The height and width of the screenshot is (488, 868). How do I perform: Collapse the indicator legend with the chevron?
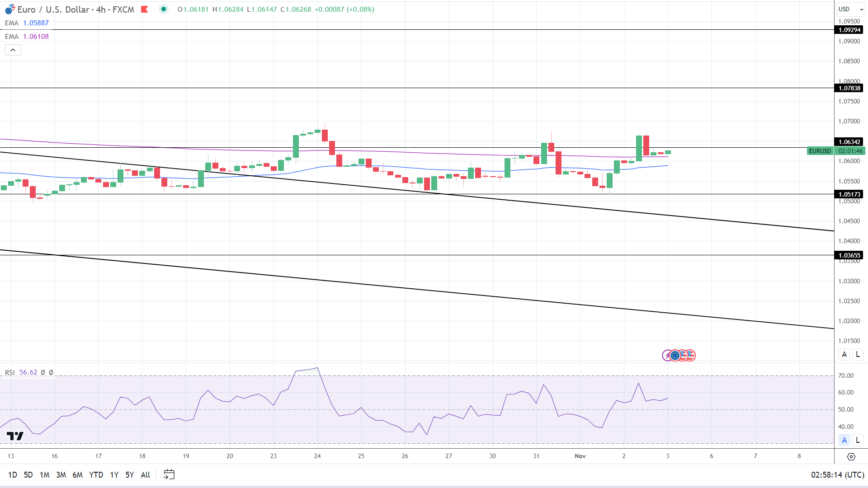(x=13, y=50)
